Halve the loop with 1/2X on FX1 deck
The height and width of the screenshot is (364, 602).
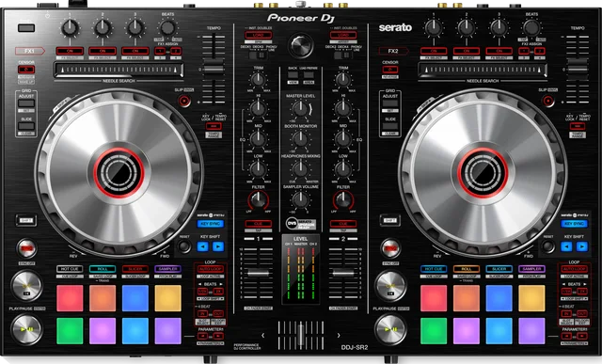coord(203,292)
